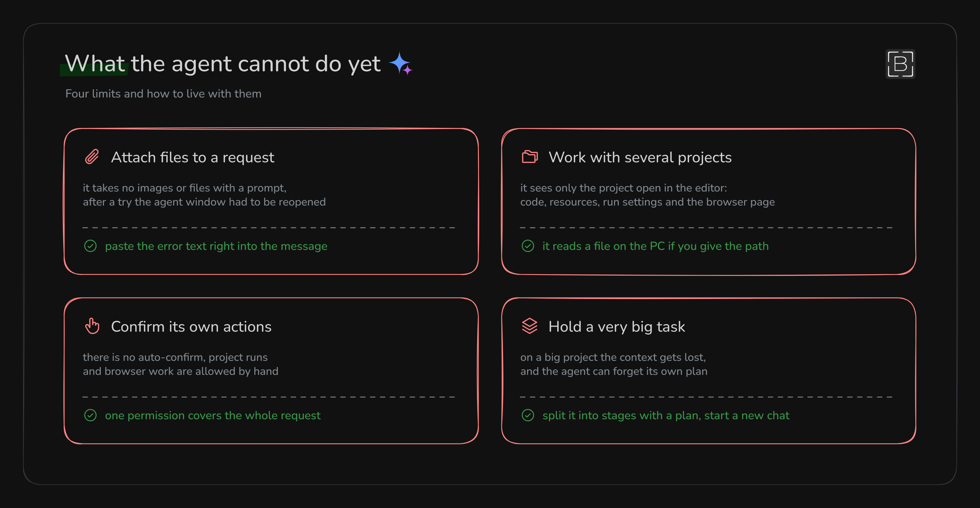This screenshot has height=508, width=980.
Task: Select the title 'What the agent cannot do yet'
Action: (x=223, y=63)
